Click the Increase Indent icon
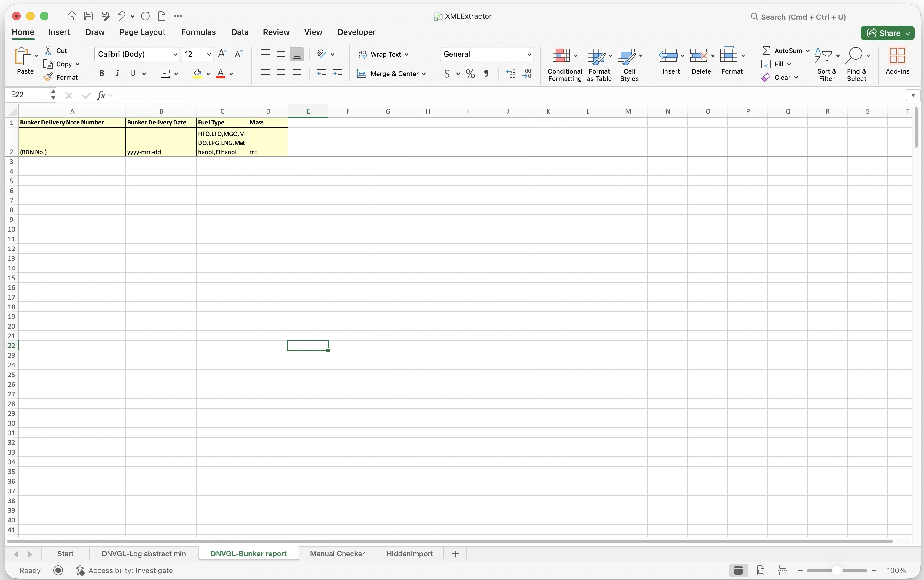The height and width of the screenshot is (580, 924). [337, 74]
